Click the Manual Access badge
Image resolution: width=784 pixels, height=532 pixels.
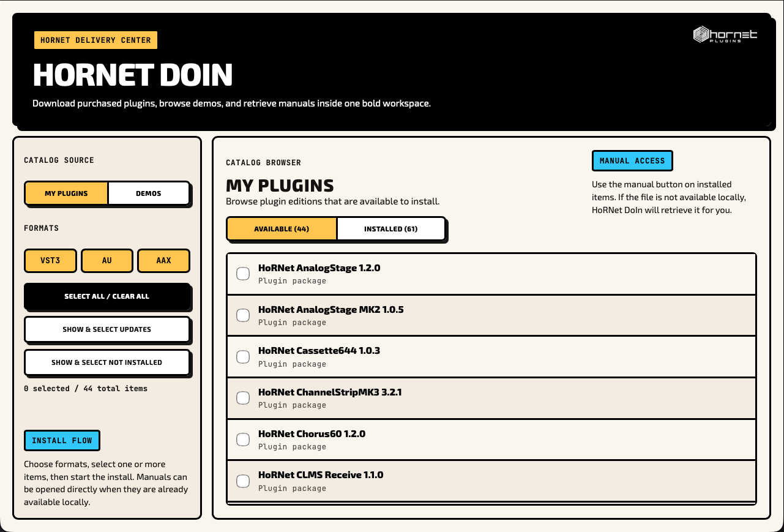[x=632, y=161]
